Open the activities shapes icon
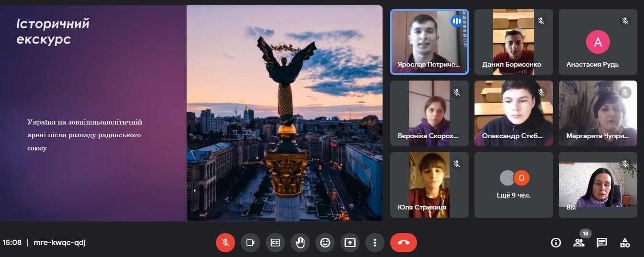This screenshot has height=257, width=644. (625, 243)
